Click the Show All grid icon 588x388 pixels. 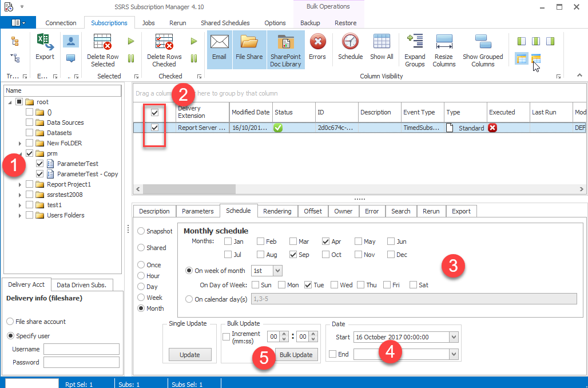[382, 42]
